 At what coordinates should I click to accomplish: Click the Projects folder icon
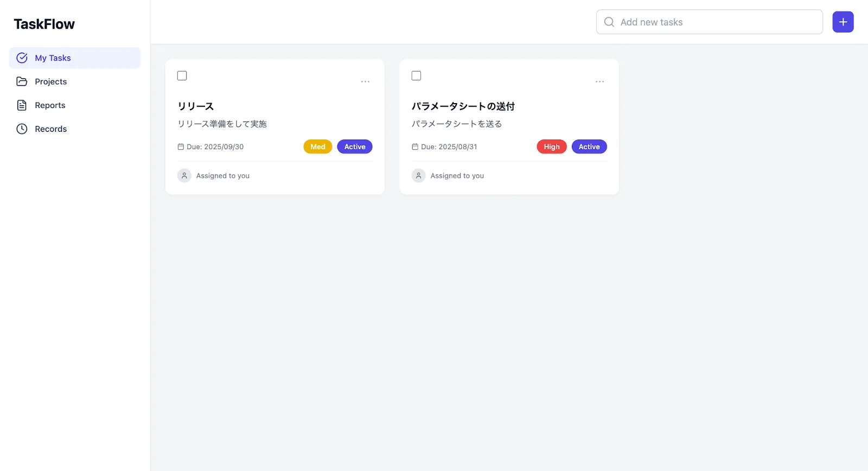22,81
